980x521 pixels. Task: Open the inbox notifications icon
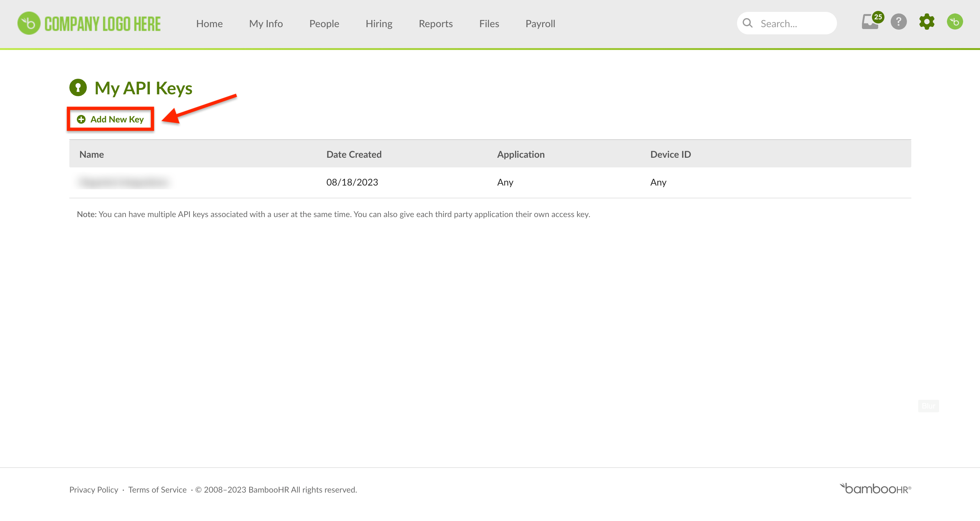(870, 23)
